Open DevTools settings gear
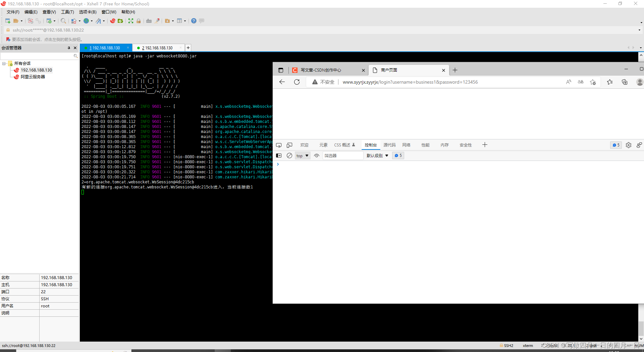 click(x=629, y=145)
